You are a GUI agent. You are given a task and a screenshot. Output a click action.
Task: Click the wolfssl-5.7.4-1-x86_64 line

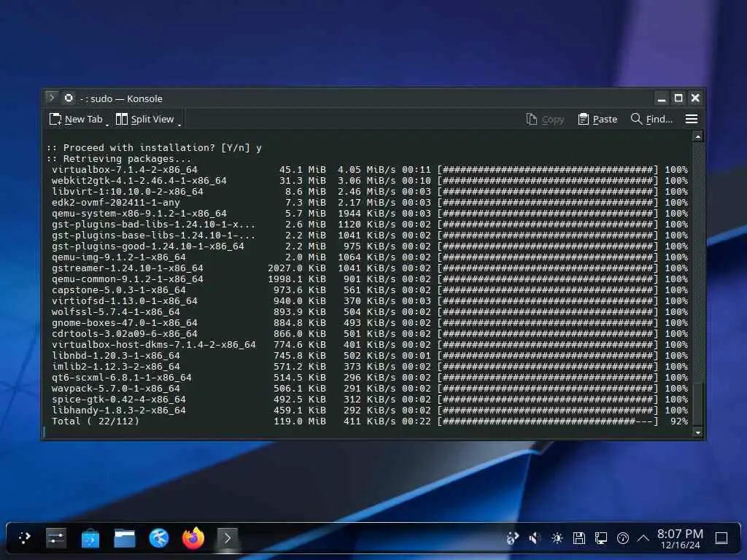[x=369, y=312]
